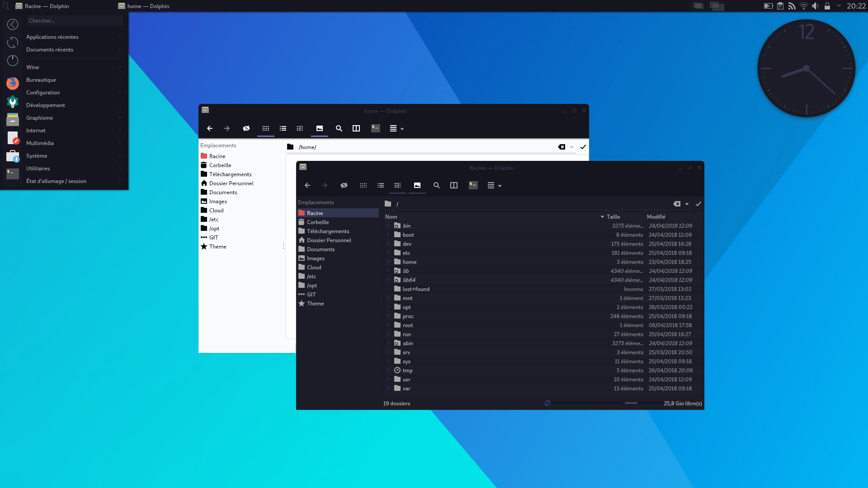Click the Chercher search field in launcher
This screenshot has height=488, width=868.
(75, 21)
